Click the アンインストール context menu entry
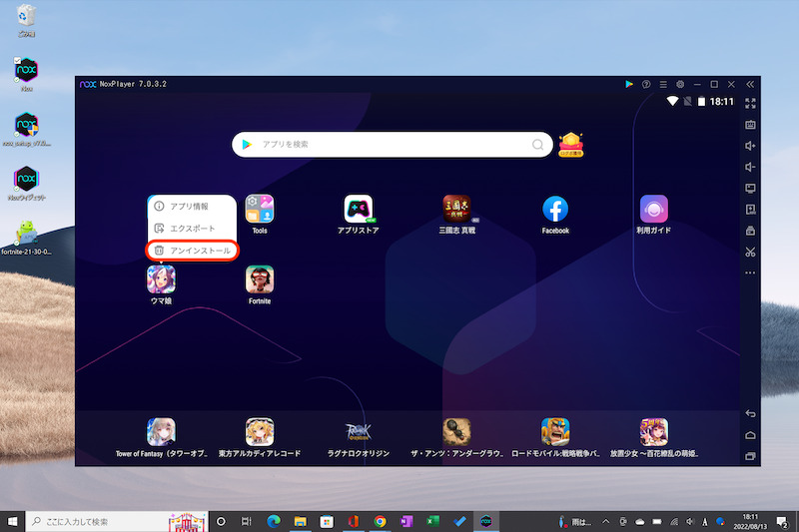Screen dimensions: 799x532 click(x=195, y=251)
